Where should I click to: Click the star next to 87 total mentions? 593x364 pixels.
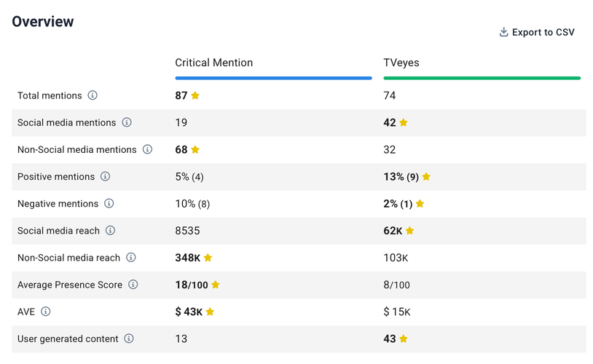click(195, 95)
